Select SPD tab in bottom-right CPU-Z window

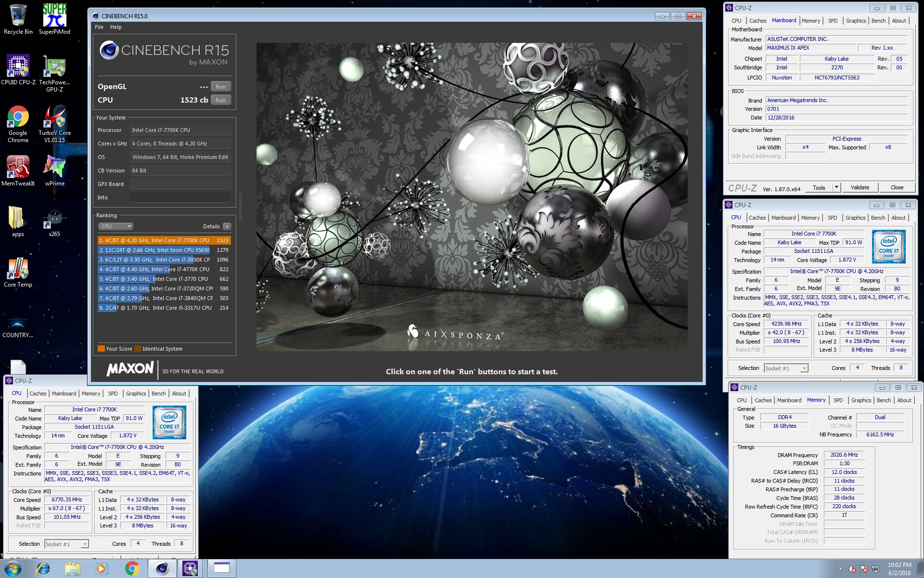[838, 400]
